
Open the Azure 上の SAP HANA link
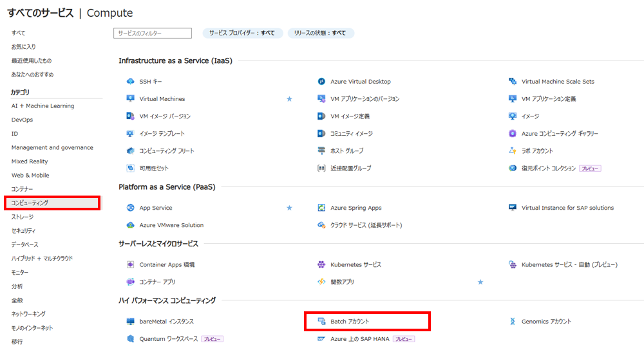(360, 338)
